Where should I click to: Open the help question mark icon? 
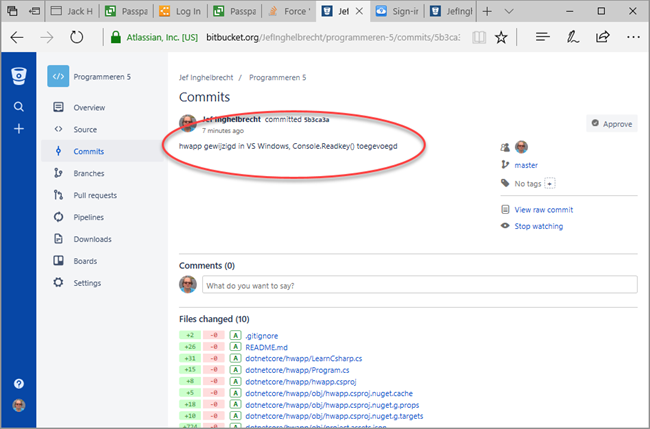[x=19, y=384]
